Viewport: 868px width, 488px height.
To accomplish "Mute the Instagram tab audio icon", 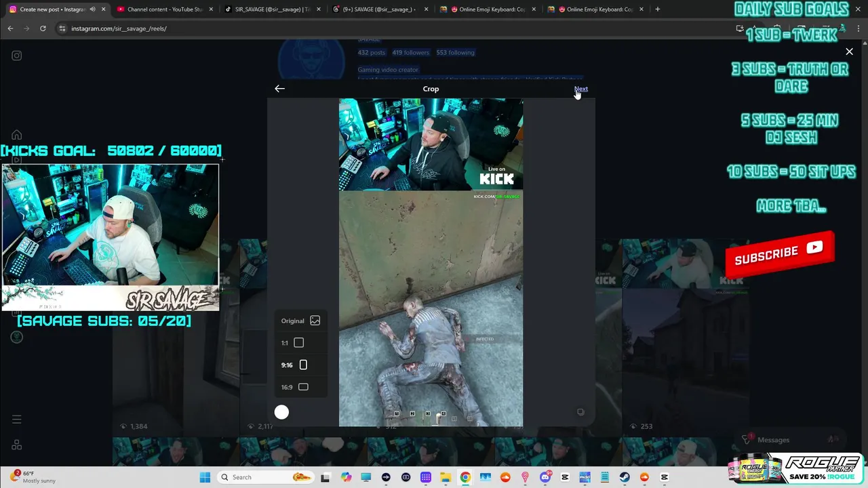I will point(92,9).
